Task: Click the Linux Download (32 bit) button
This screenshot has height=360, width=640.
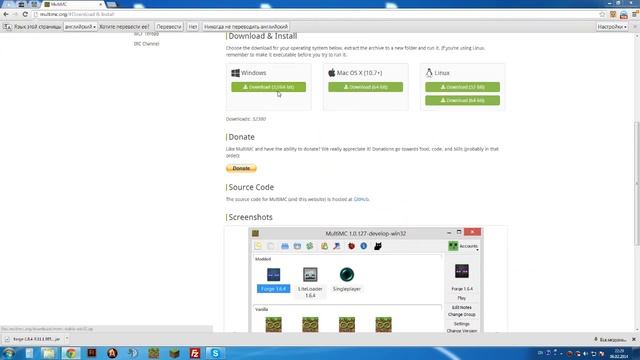Action: point(462,87)
